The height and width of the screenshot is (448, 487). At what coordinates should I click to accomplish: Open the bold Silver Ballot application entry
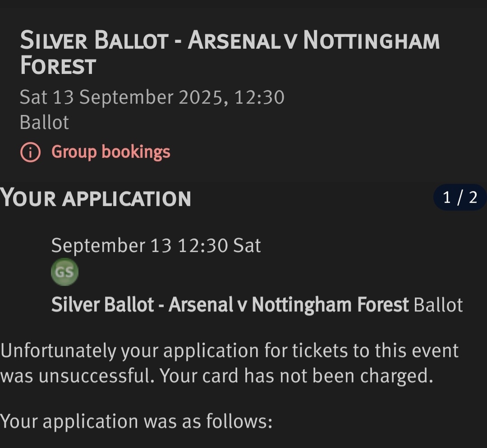click(230, 305)
